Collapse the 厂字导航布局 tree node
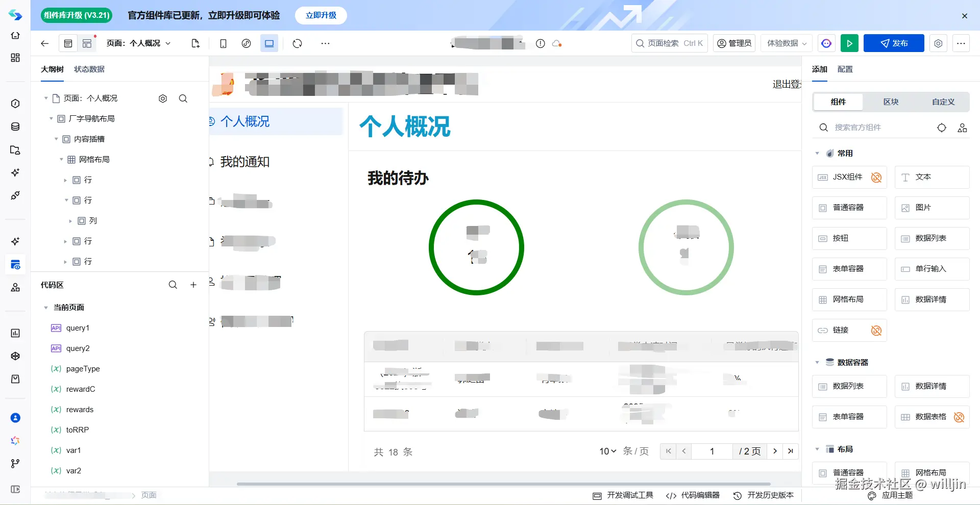 coord(51,119)
